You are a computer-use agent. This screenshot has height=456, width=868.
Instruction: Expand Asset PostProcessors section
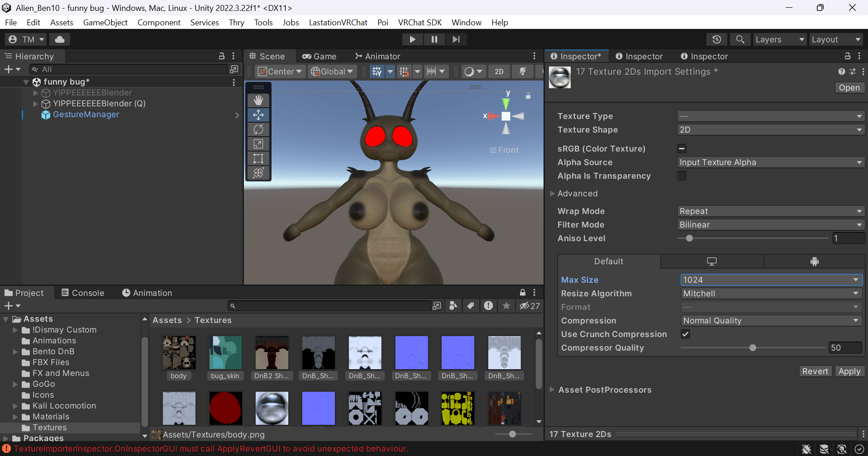[553, 390]
